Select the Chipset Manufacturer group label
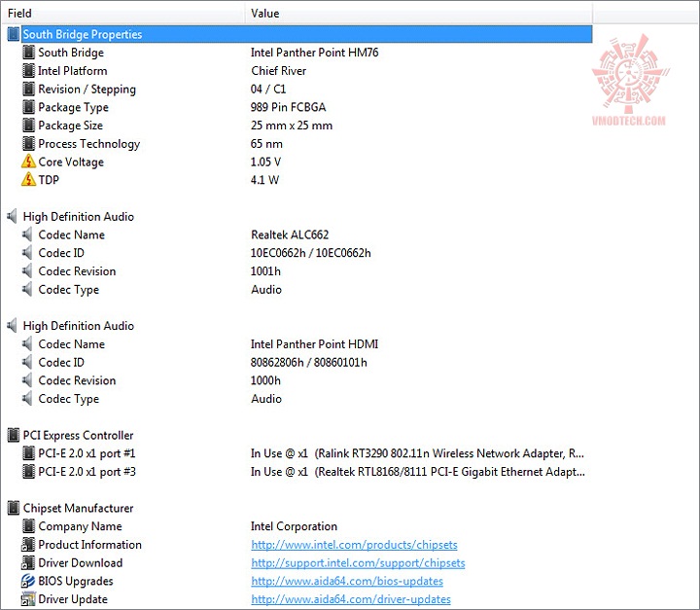Screen dimensions: 700x610 pyautogui.click(x=78, y=508)
